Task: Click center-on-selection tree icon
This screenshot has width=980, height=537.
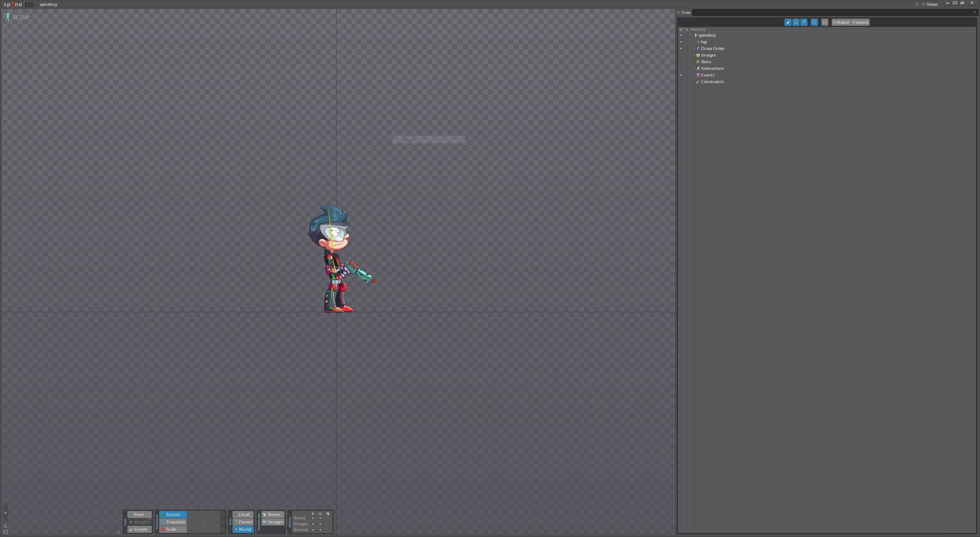Action: coord(814,22)
